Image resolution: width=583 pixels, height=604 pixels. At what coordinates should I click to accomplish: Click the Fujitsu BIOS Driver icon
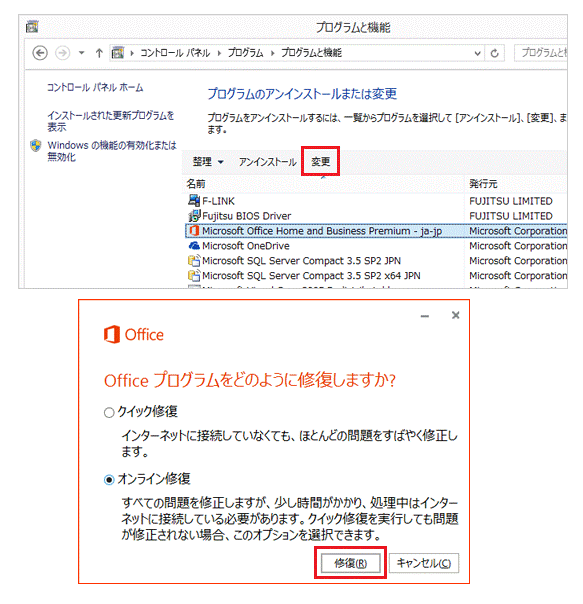(194, 216)
